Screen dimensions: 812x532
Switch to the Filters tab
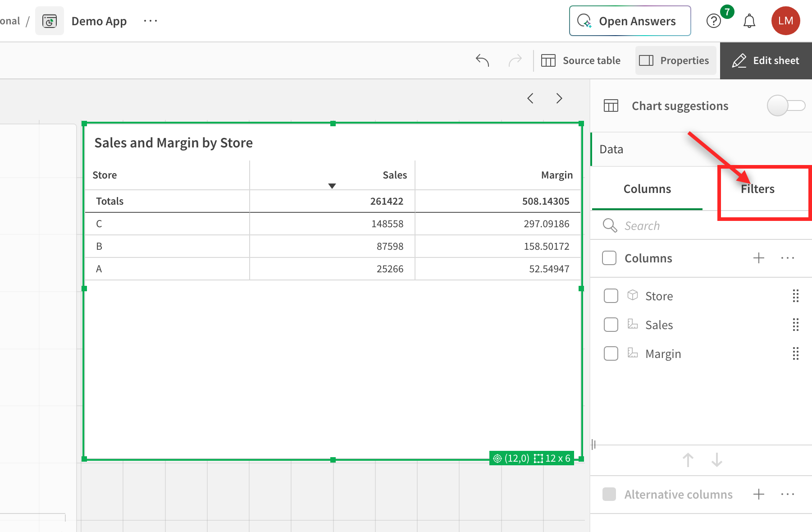[x=757, y=188]
